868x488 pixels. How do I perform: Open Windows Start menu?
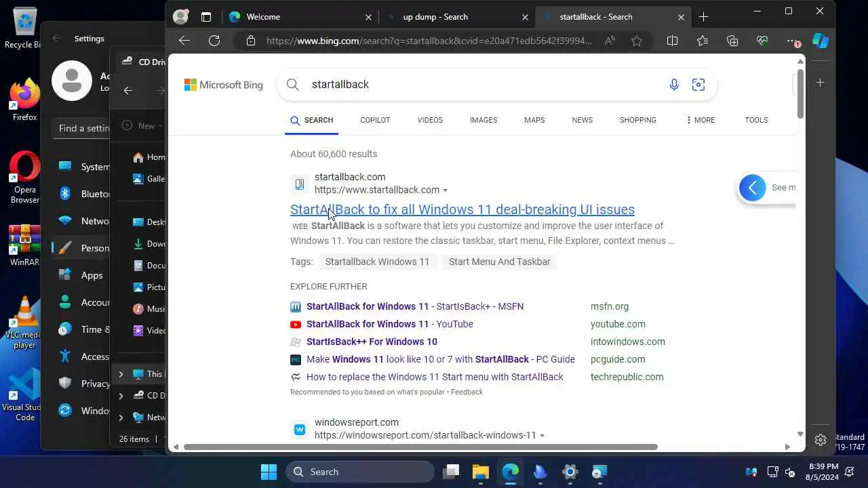[269, 472]
